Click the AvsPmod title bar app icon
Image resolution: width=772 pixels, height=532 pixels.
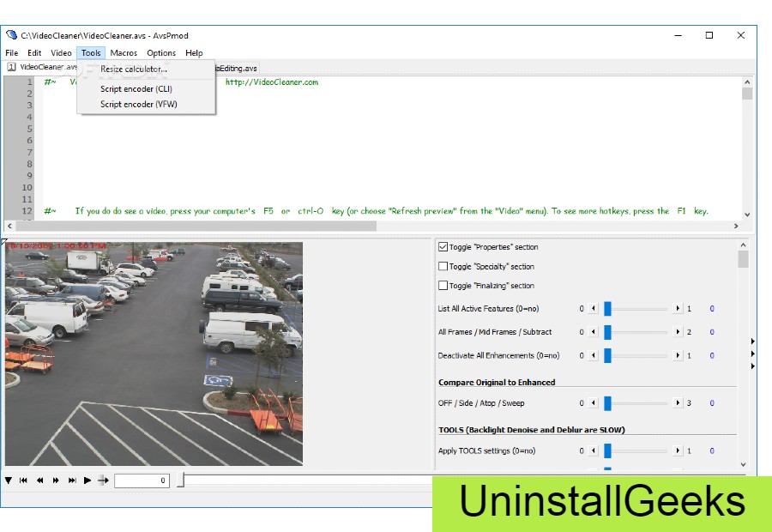tap(11, 35)
